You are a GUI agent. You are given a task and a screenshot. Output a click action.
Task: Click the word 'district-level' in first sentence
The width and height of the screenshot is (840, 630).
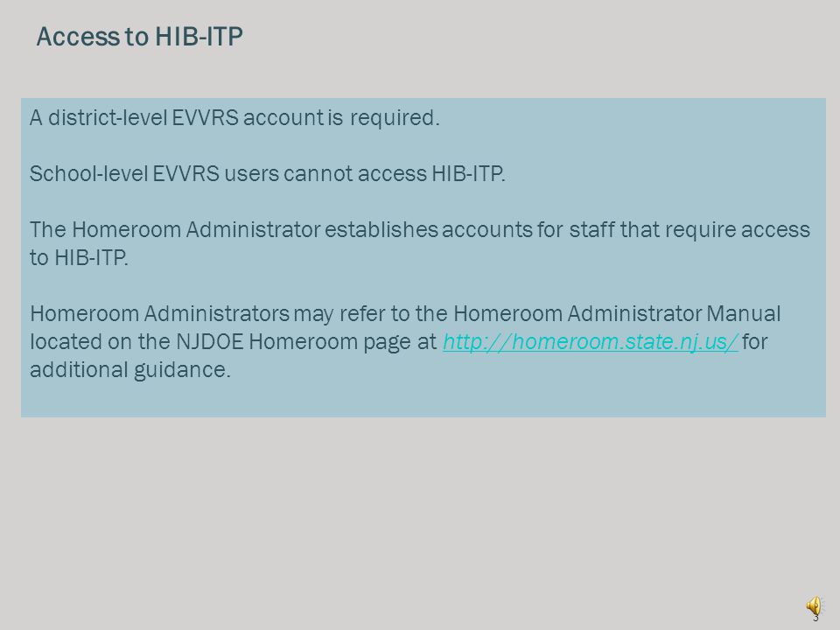pos(108,117)
